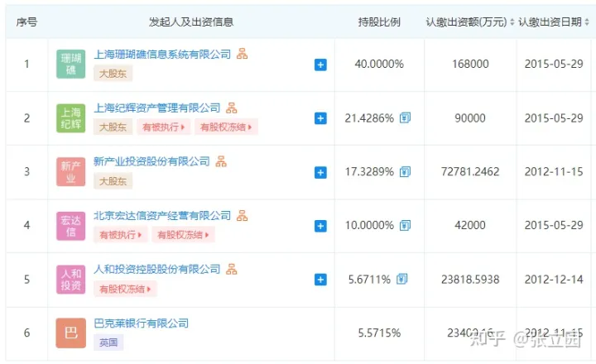The image size is (596, 364).
Task: Expand row 1 with the blue plus button
Action: 320,65
